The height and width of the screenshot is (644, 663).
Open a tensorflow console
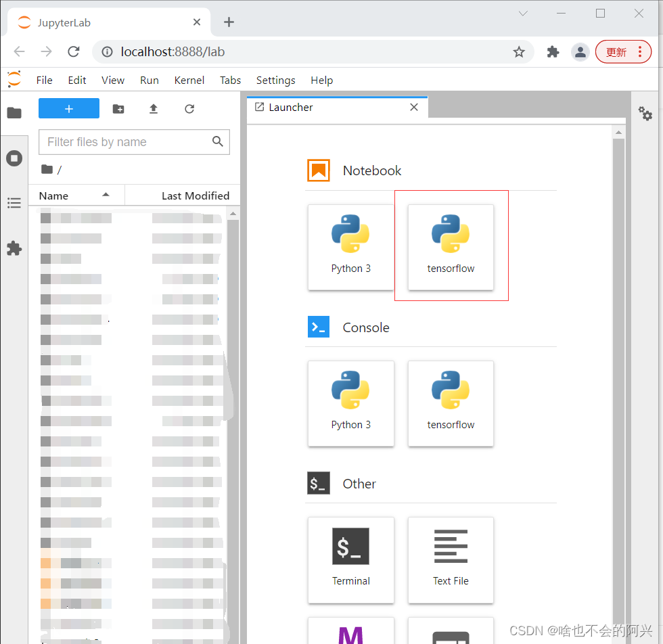click(x=451, y=403)
